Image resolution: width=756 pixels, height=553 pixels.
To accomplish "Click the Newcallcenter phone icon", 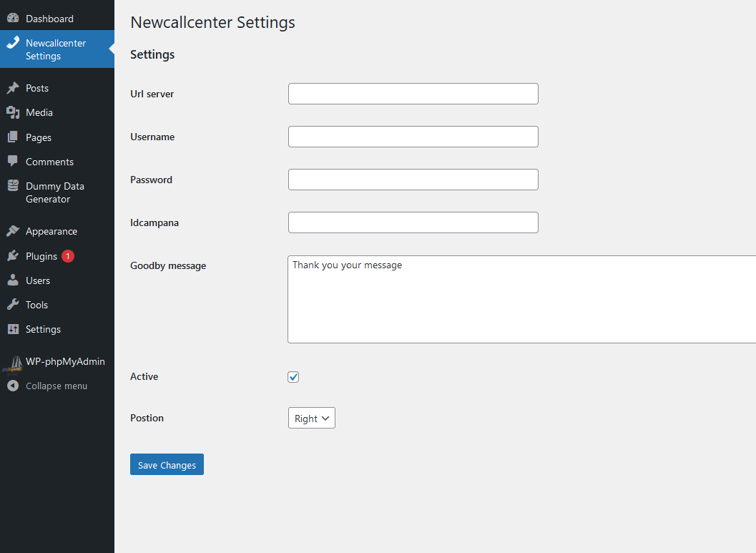I will pyautogui.click(x=13, y=42).
